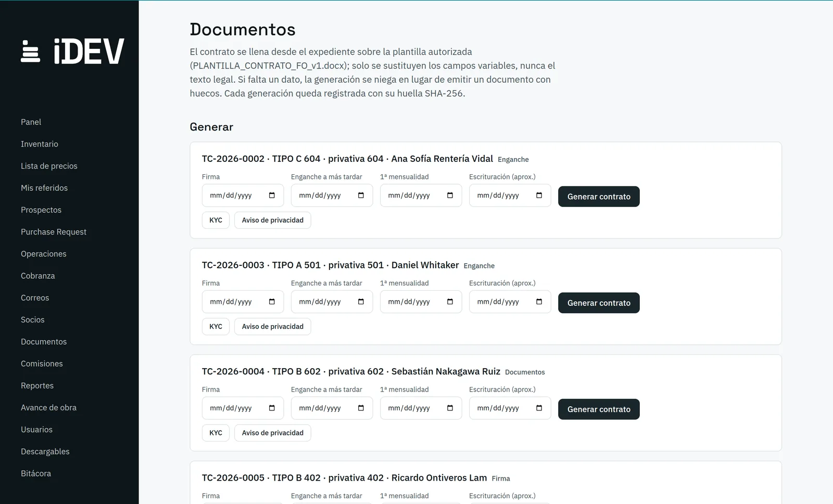Open KYC for TC-2026-0002

pos(216,220)
